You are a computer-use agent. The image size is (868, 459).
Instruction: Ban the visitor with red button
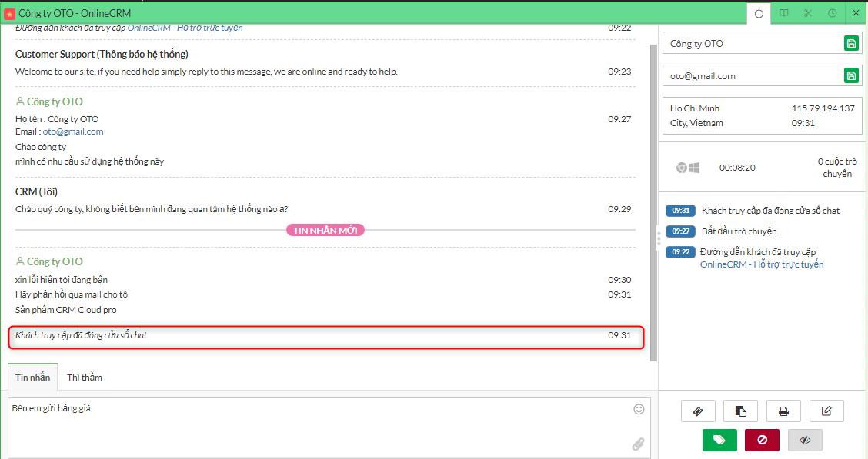763,441
